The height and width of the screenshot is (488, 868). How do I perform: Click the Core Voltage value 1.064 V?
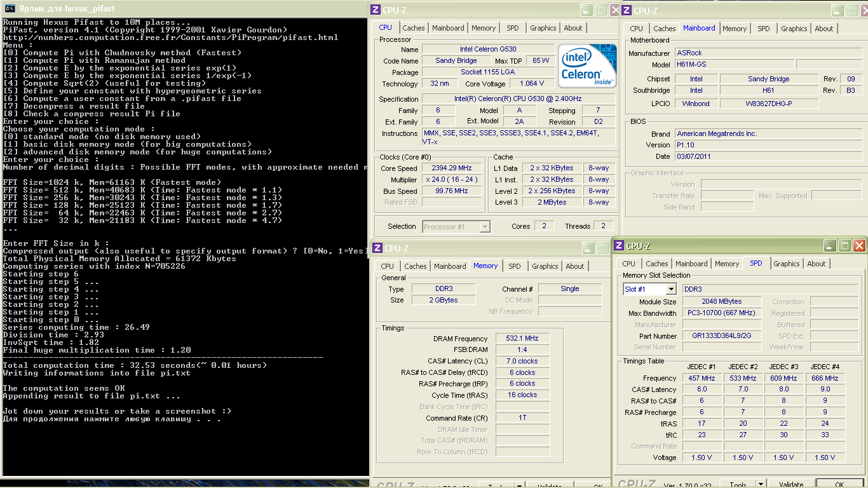pyautogui.click(x=532, y=83)
